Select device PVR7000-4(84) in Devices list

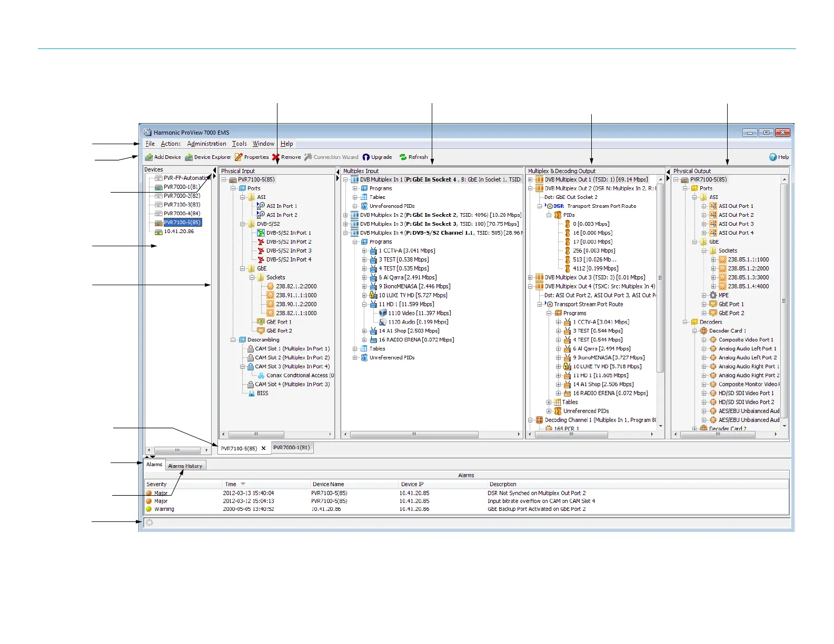point(182,214)
